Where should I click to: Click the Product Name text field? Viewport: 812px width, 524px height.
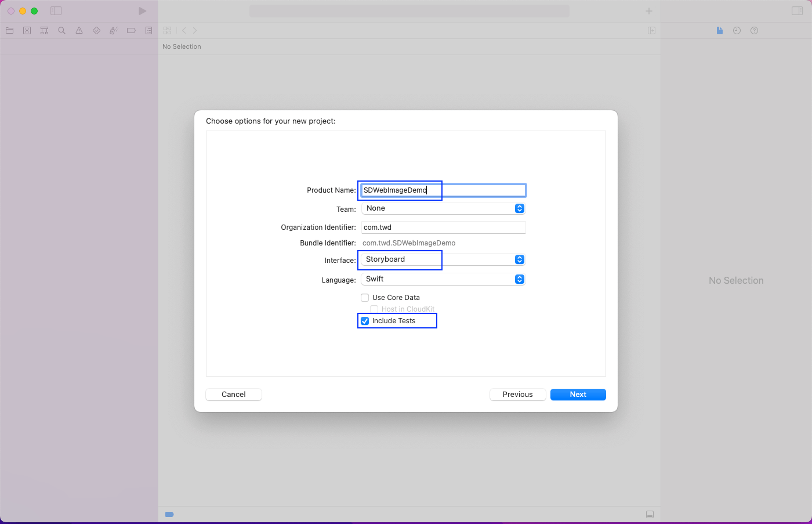point(443,190)
